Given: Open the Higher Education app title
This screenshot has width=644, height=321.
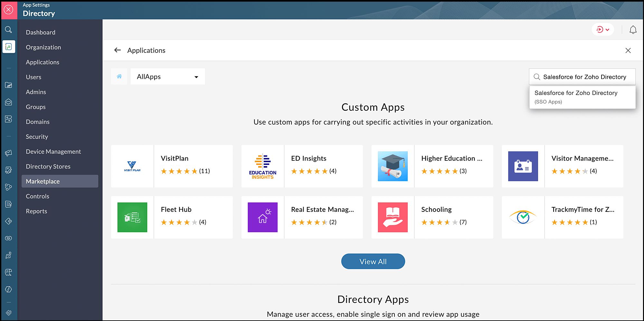Looking at the screenshot, I should pos(451,158).
